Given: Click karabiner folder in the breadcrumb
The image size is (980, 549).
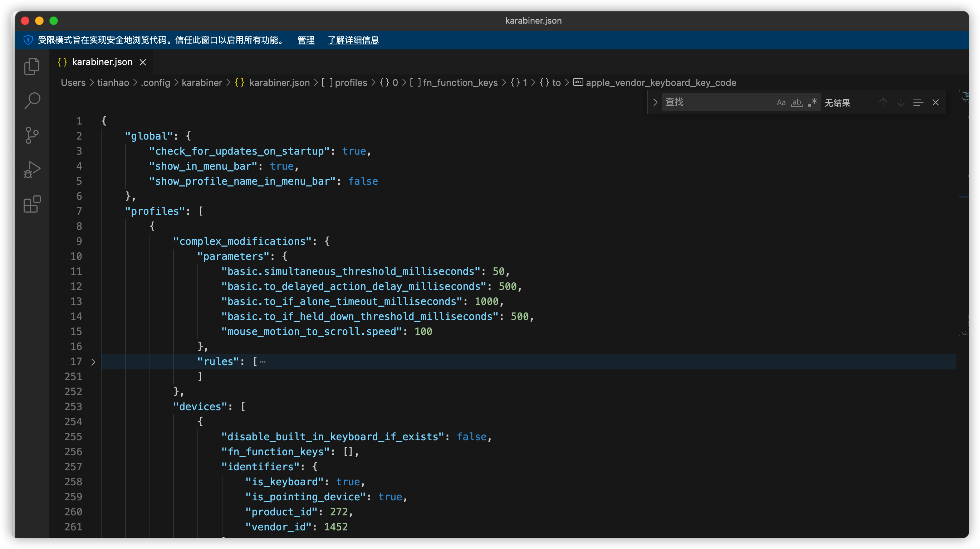Looking at the screenshot, I should click(202, 83).
